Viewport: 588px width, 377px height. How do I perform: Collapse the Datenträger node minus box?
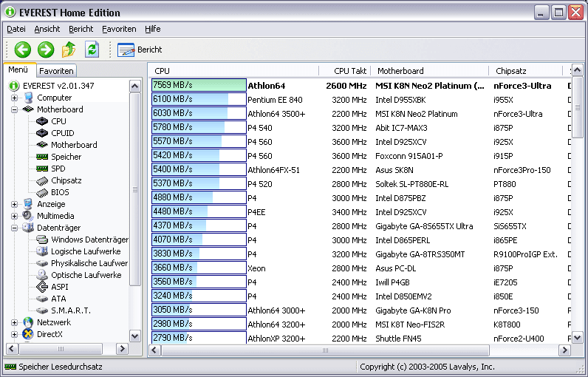[x=14, y=228]
